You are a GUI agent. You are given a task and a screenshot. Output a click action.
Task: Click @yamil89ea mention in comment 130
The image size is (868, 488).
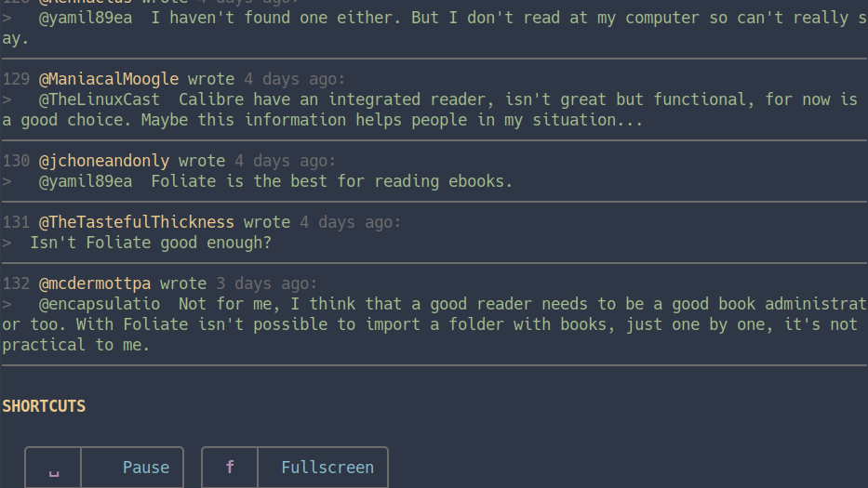[x=86, y=181]
